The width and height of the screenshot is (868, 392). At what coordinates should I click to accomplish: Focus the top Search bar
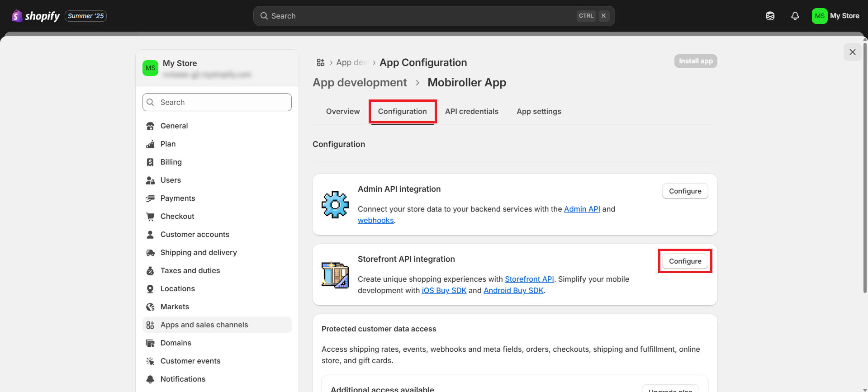pos(434,16)
